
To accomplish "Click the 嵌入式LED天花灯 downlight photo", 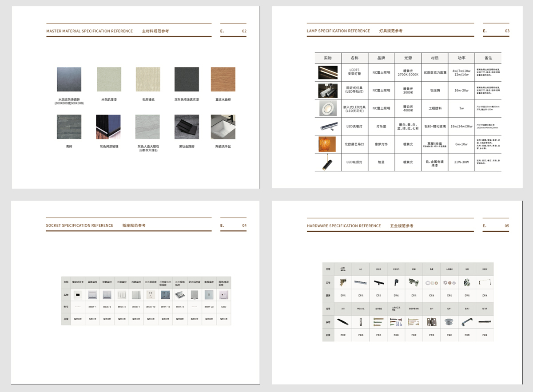I will (328, 108).
